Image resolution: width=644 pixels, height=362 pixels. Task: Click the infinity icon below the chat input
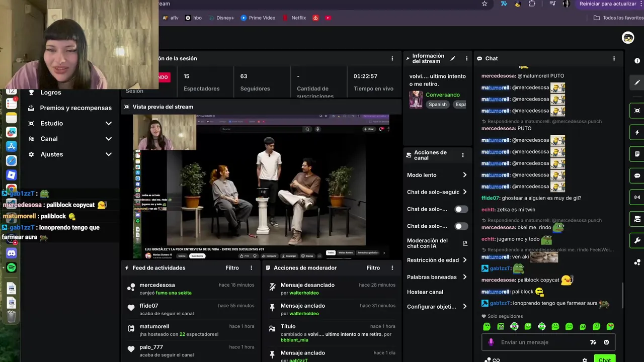coord(496,360)
